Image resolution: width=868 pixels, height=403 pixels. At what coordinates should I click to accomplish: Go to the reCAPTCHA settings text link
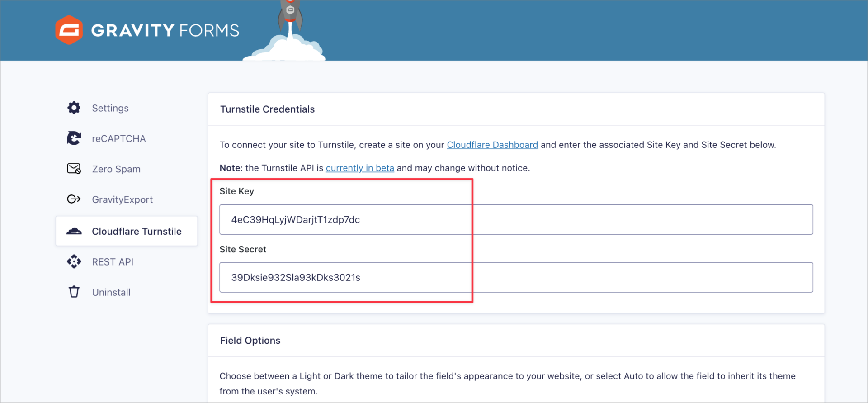118,139
